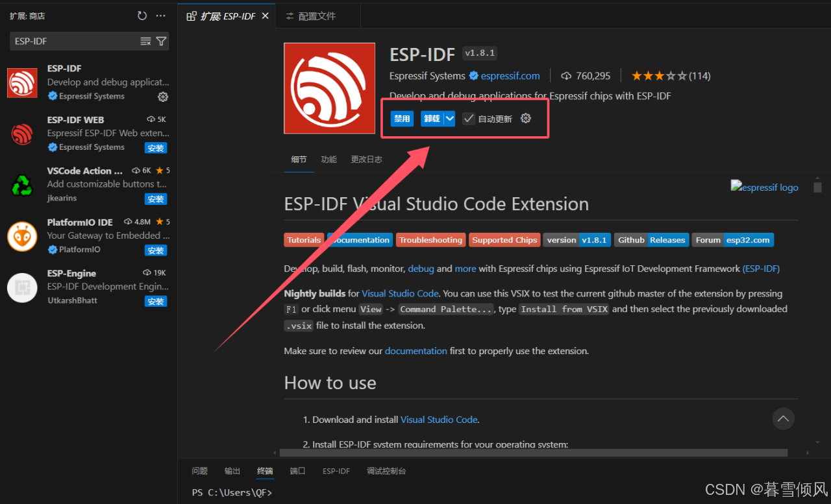Click the Documentation badge
Image resolution: width=831 pixels, height=504 pixels.
[360, 240]
